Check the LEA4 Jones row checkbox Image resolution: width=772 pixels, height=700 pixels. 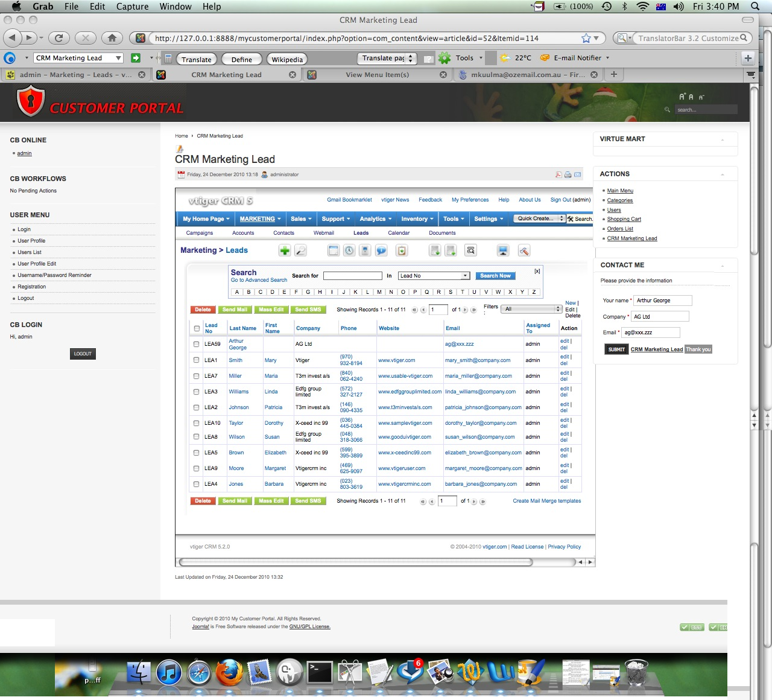click(x=196, y=483)
